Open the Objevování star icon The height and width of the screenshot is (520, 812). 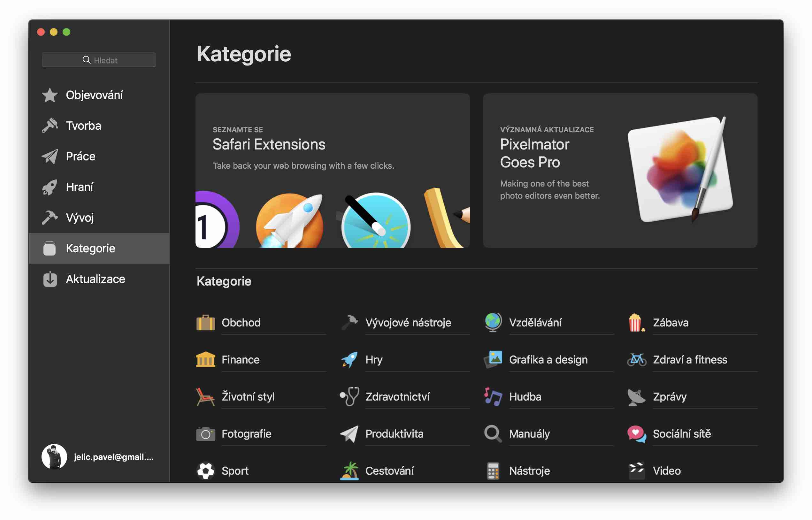(x=50, y=95)
